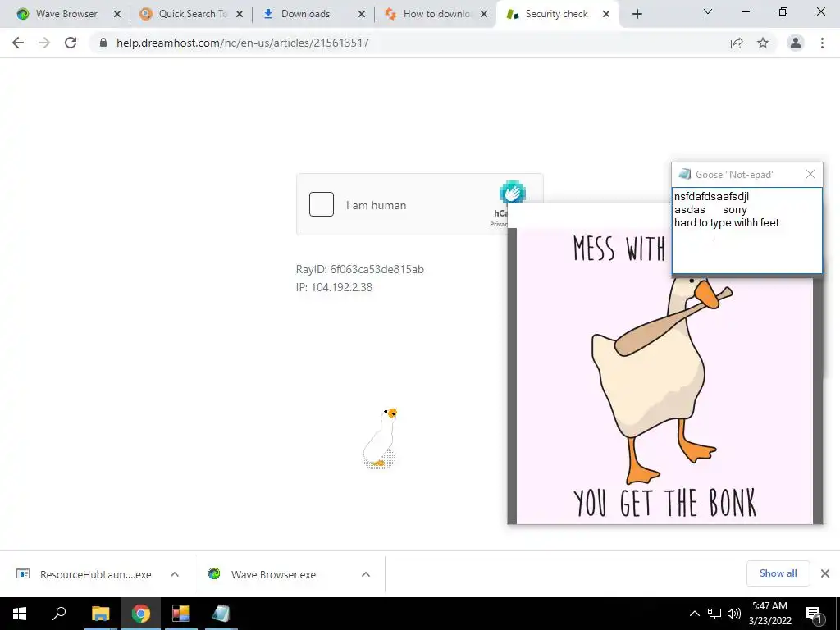Open the clock showing 5:47 AM

tap(769, 614)
